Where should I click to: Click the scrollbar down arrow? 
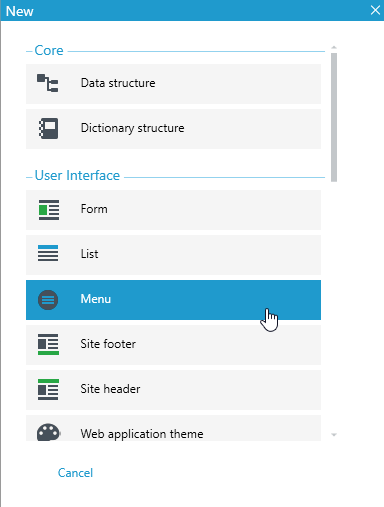point(334,435)
